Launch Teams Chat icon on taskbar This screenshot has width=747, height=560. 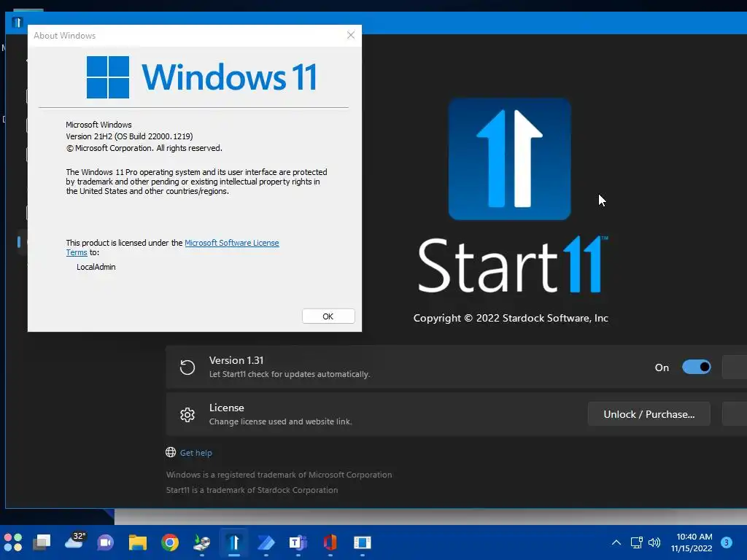point(105,542)
